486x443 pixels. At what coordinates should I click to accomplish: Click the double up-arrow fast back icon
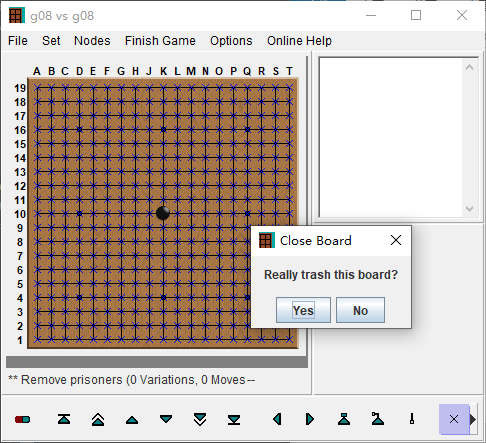pyautogui.click(x=98, y=419)
